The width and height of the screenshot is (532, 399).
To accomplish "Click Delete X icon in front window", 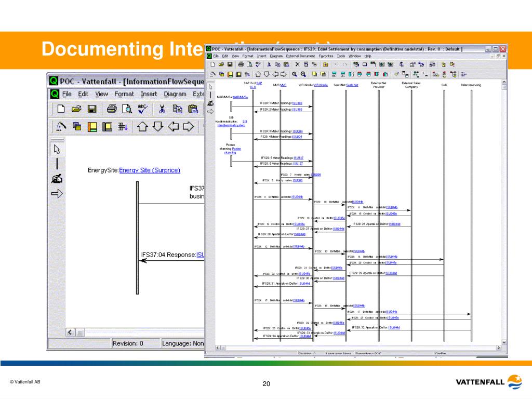I will [x=297, y=64].
